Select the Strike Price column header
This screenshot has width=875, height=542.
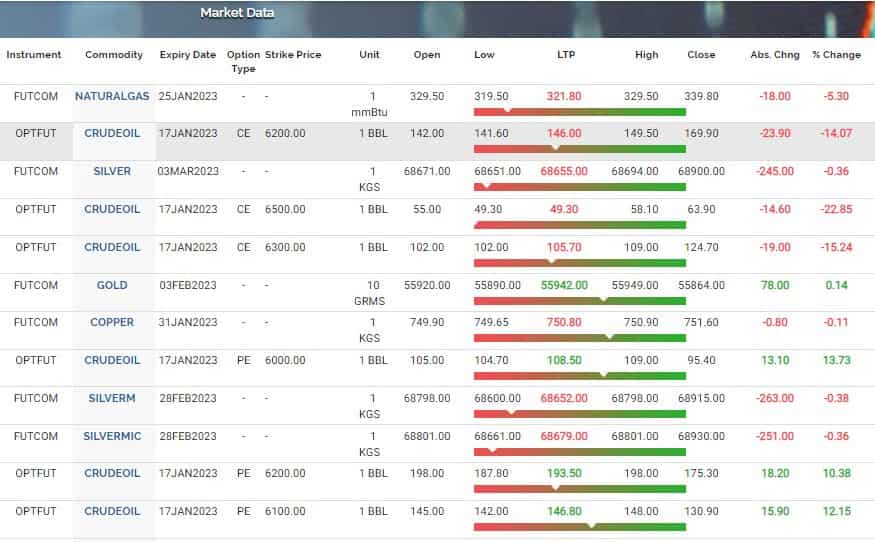(x=293, y=55)
